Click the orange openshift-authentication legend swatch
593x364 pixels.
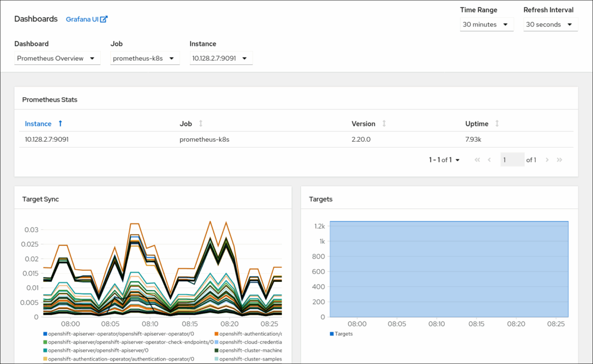[217, 334]
